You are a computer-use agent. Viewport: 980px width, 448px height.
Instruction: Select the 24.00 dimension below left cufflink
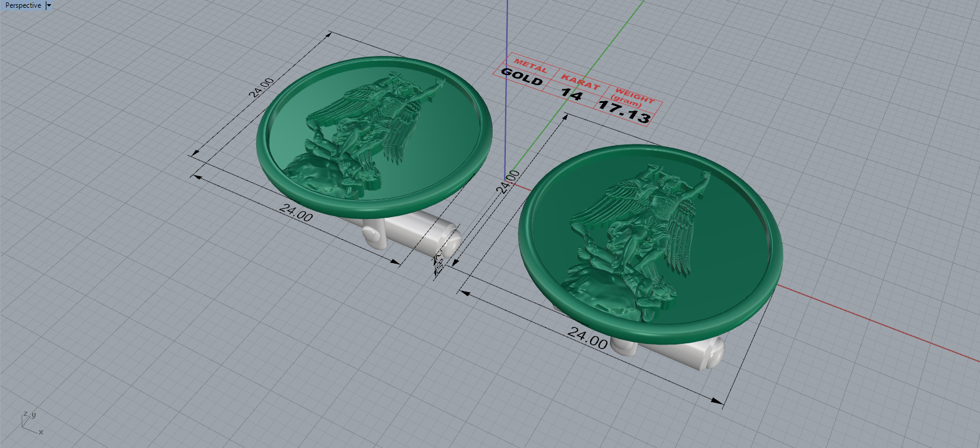click(296, 212)
